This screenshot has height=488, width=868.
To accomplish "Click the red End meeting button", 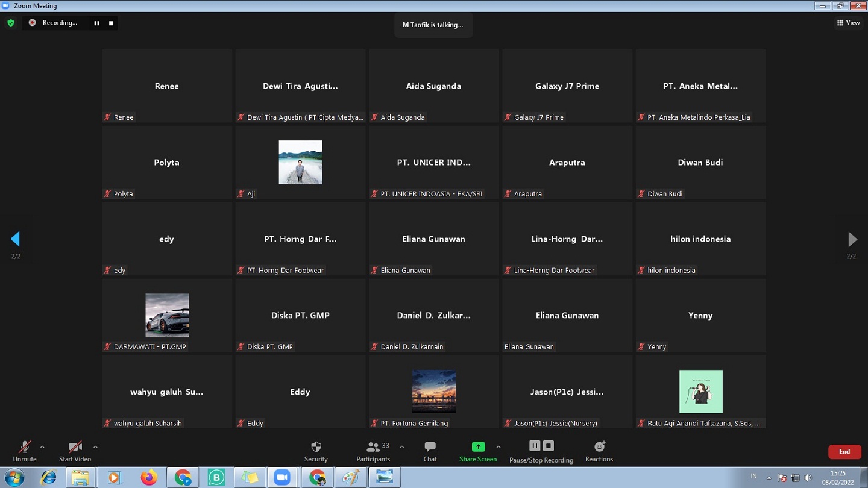I will pos(844,452).
